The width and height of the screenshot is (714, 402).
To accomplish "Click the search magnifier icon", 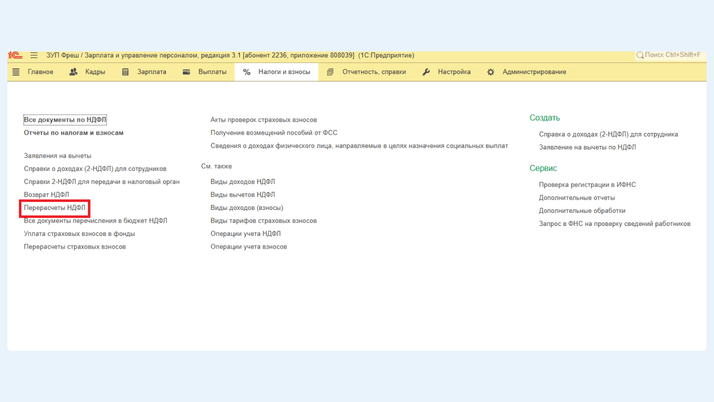I will 640,55.
